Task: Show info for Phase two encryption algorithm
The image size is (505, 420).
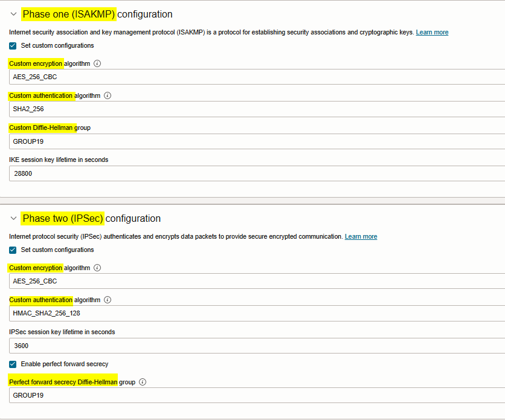Action: point(97,268)
